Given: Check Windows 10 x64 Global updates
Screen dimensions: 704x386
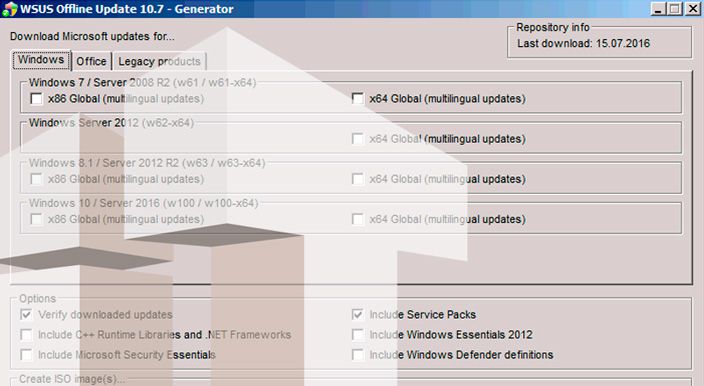Looking at the screenshot, I should 358,219.
